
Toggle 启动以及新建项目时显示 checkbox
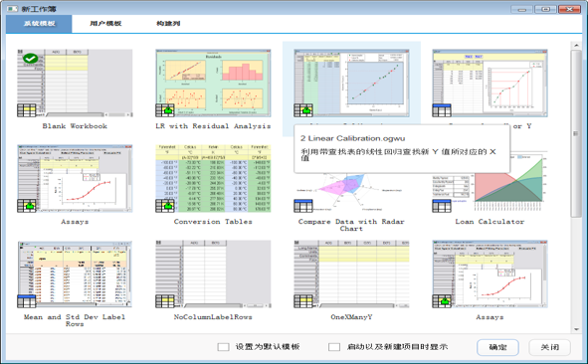[334, 347]
